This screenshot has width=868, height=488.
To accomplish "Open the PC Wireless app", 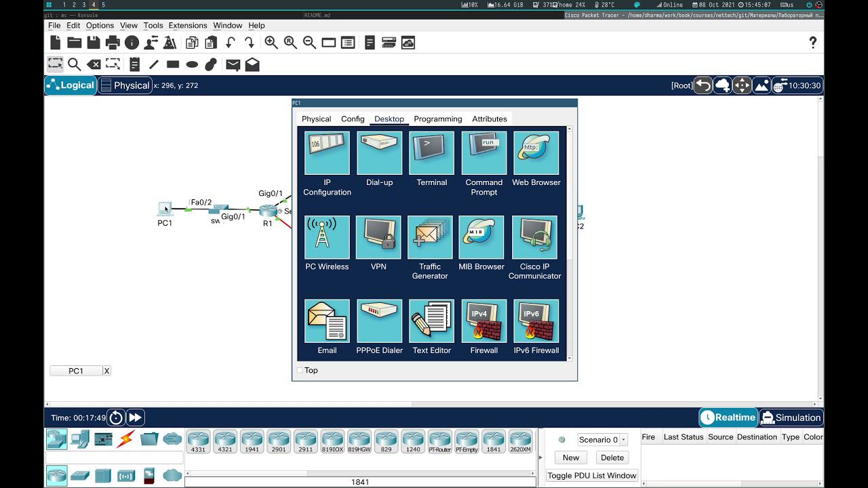I will [x=327, y=237].
